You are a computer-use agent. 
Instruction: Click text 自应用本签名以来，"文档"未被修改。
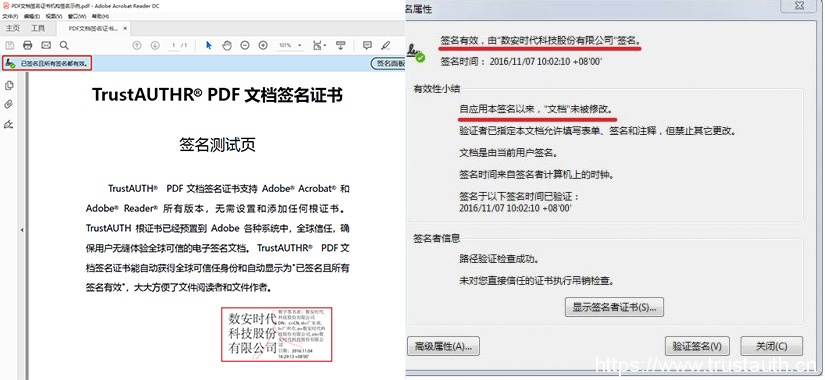(x=536, y=109)
